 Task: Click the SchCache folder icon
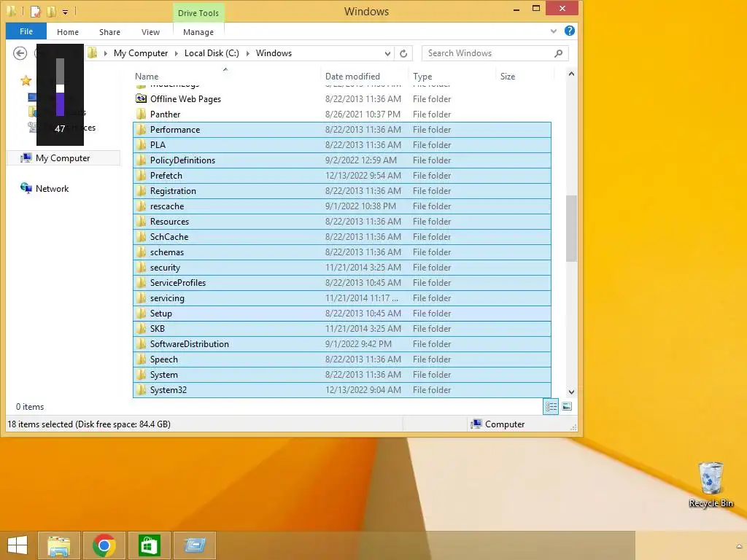pyautogui.click(x=141, y=237)
